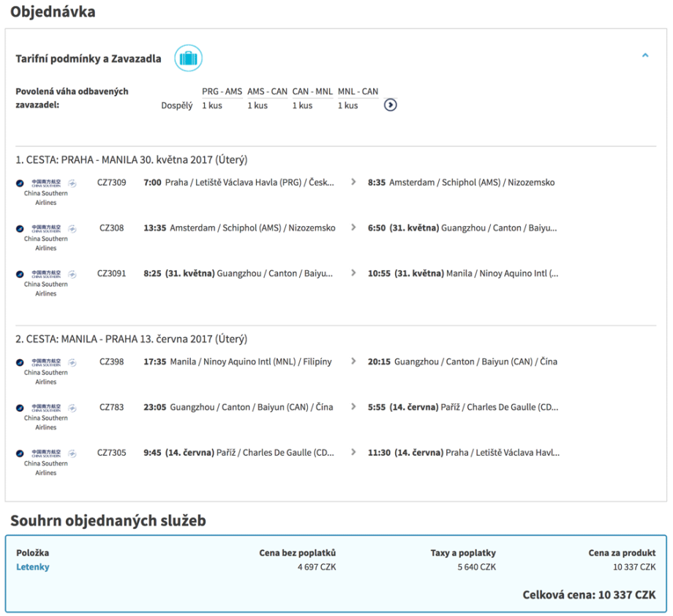Click the 1. CESTA: PRAHA - MANILA heading
Screen dimensions: 673x616
tap(132, 159)
